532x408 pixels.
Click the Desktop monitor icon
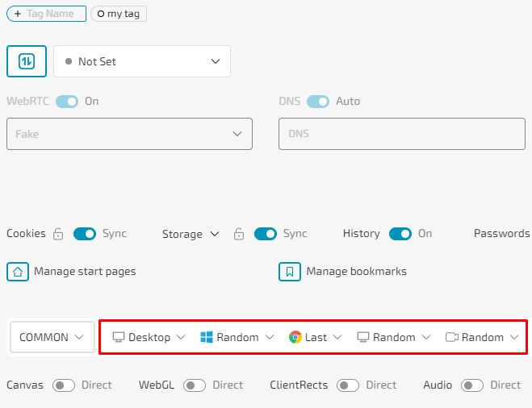[119, 337]
